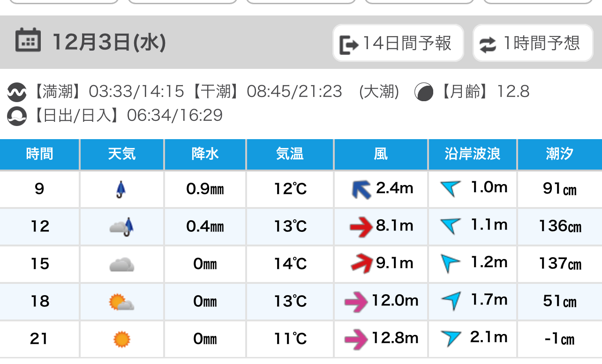Click the partly sunny icon at 18時
Image resolution: width=602 pixels, height=364 pixels.
[x=121, y=302]
